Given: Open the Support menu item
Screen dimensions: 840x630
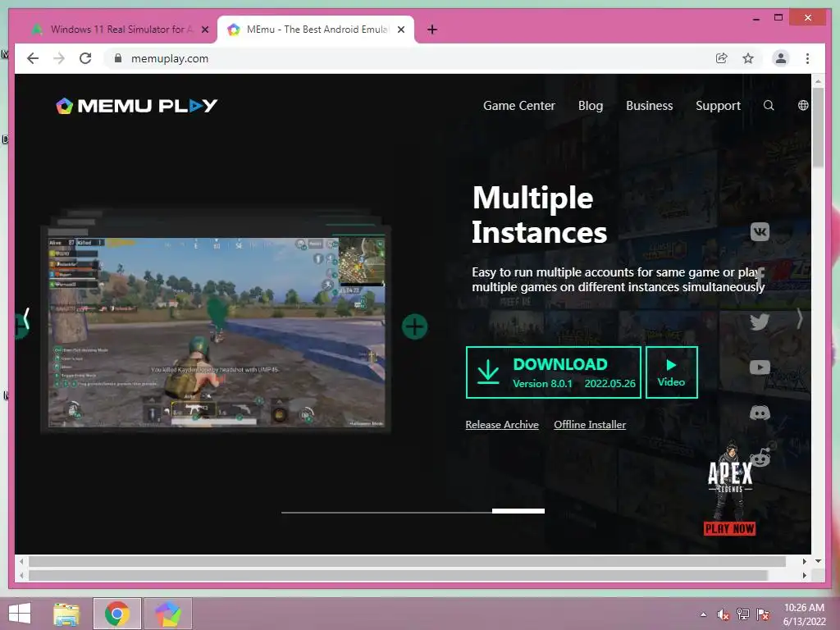Looking at the screenshot, I should (718, 106).
